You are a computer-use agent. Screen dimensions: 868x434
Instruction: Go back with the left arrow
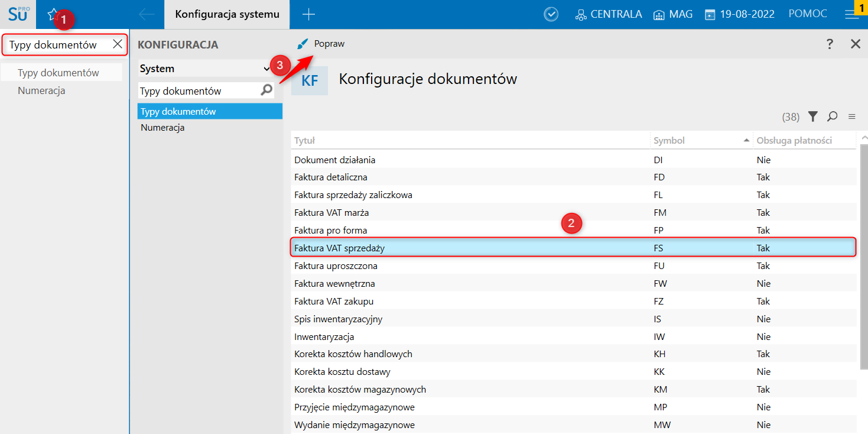pos(147,14)
